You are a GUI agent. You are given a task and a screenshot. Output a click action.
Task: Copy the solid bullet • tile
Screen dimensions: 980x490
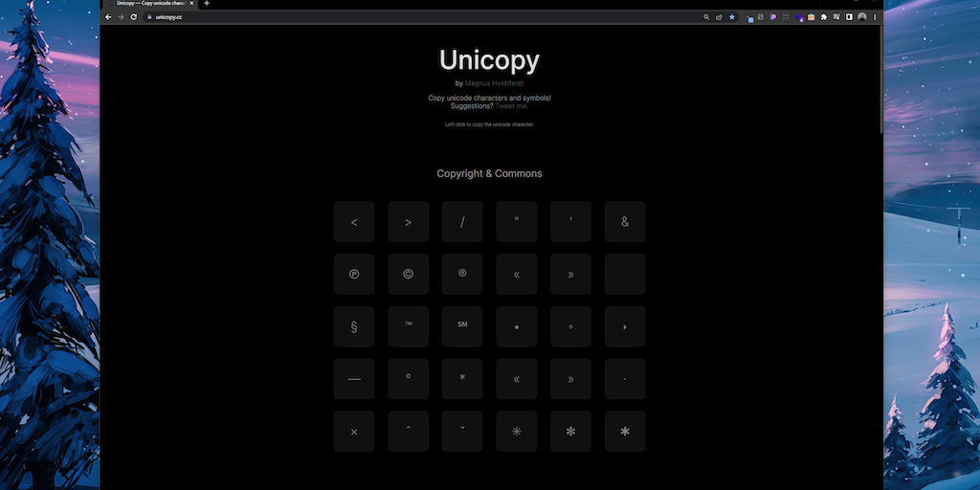pyautogui.click(x=516, y=327)
